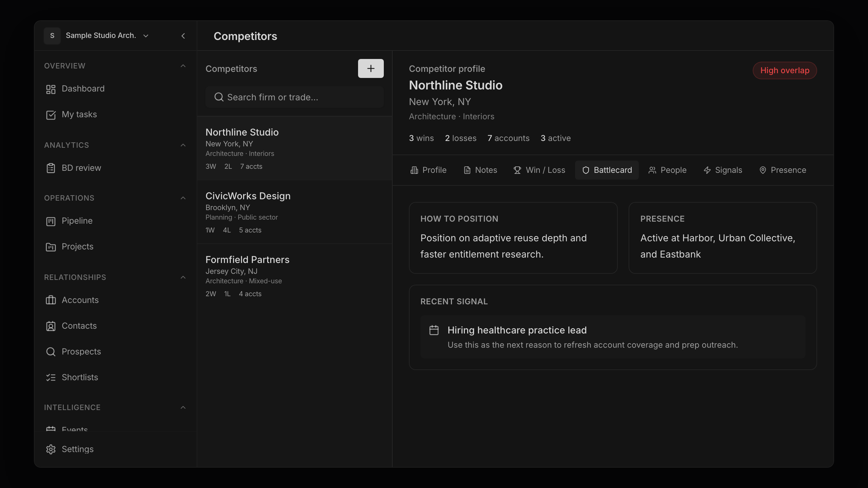Select CivicWorks Design competitor
Image resolution: width=868 pixels, height=488 pixels.
pos(295,212)
